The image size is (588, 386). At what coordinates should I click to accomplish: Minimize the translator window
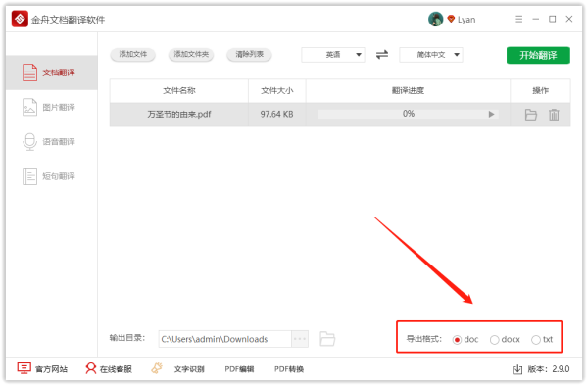click(x=535, y=19)
